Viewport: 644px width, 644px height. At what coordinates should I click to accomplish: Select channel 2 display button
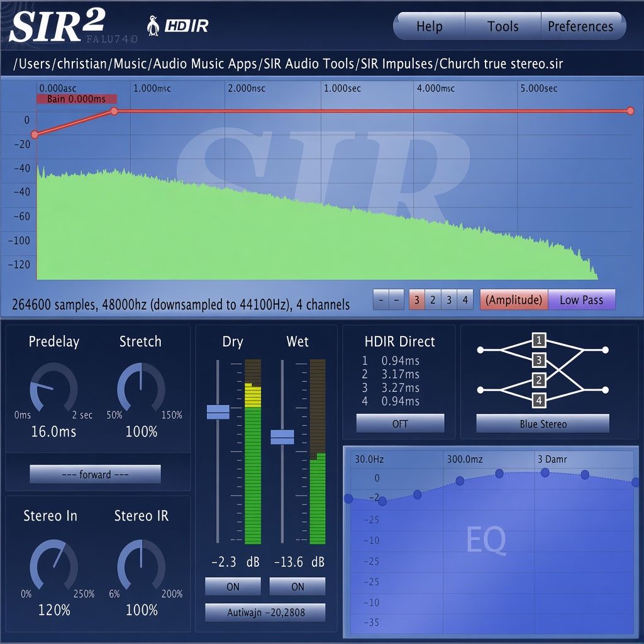(433, 300)
